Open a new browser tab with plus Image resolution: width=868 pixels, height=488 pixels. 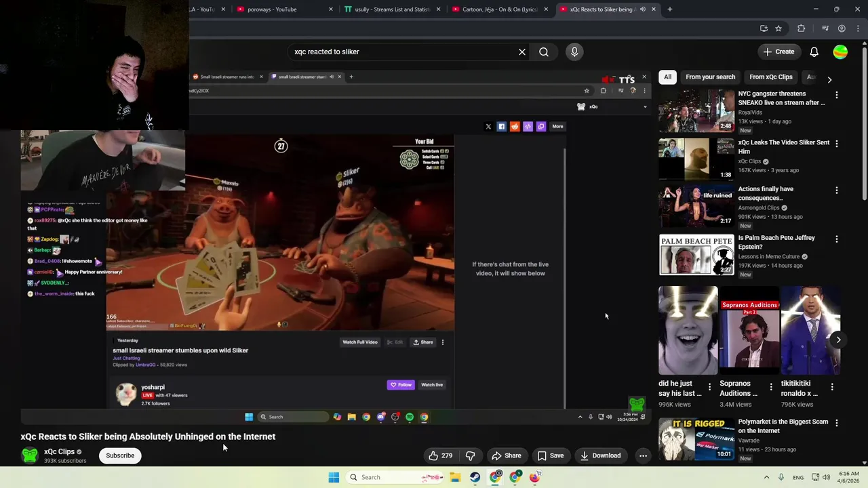coord(669,9)
